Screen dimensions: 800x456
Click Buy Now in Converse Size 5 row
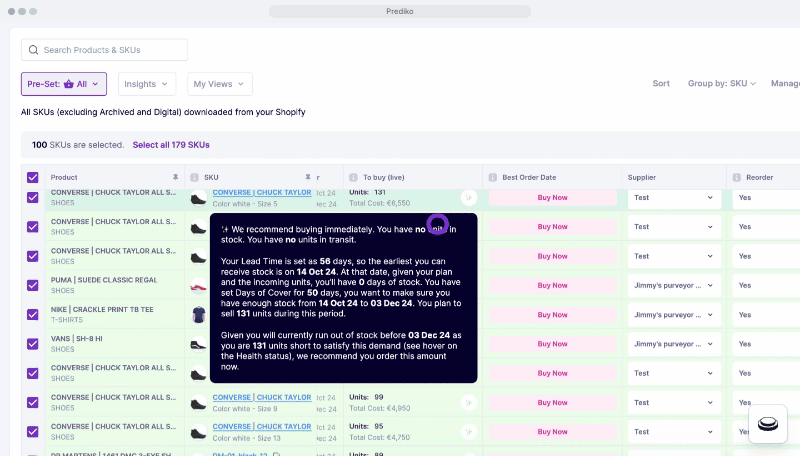coord(553,197)
